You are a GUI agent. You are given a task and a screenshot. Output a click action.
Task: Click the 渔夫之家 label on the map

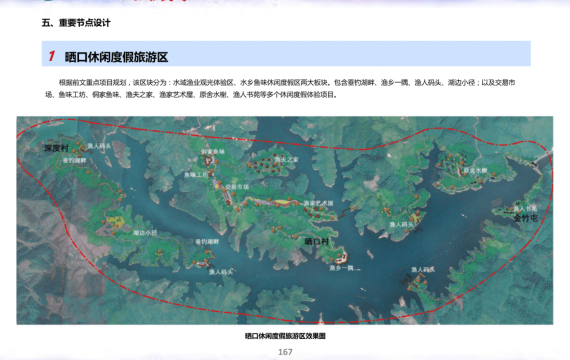pyautogui.click(x=286, y=159)
